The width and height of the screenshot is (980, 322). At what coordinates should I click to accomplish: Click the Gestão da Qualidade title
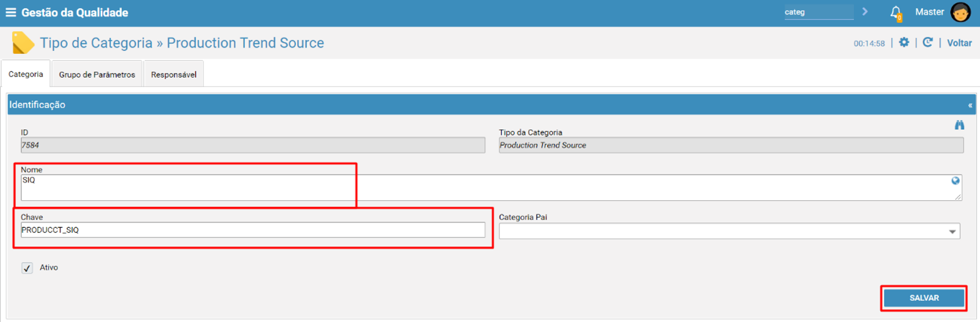(75, 12)
